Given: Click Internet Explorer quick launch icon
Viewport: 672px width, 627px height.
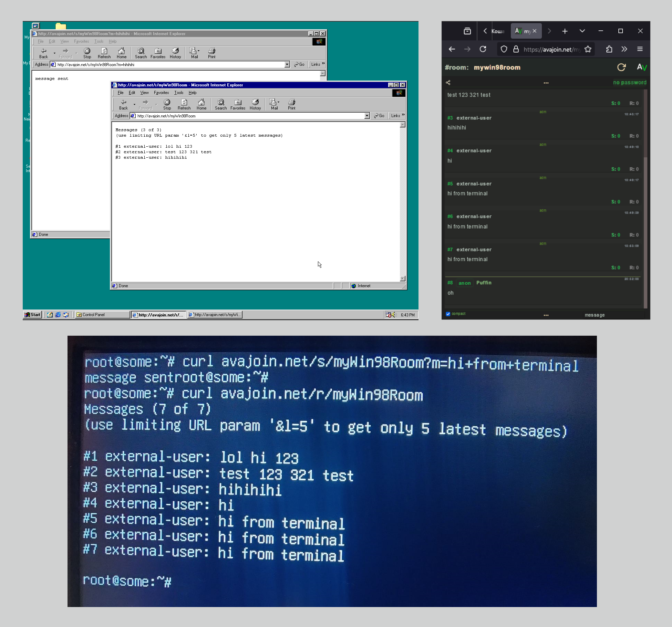Looking at the screenshot, I should coord(58,315).
